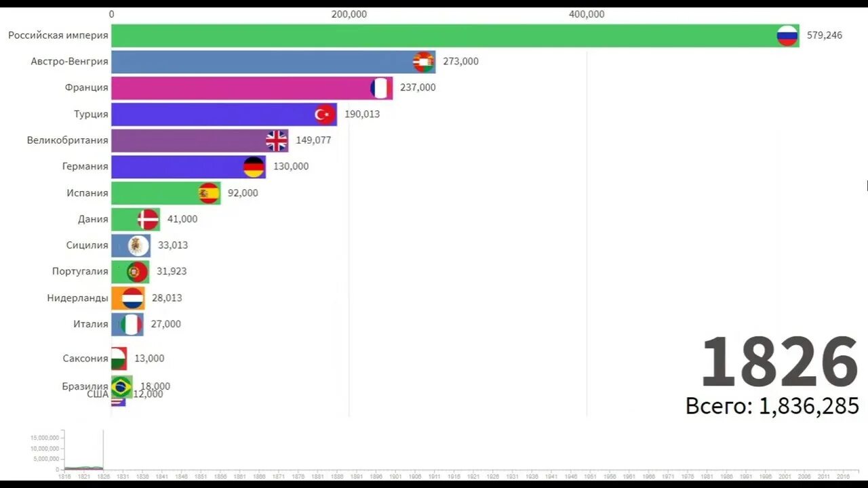868x488 pixels.
Task: Click the value 190,013
Action: (362, 114)
